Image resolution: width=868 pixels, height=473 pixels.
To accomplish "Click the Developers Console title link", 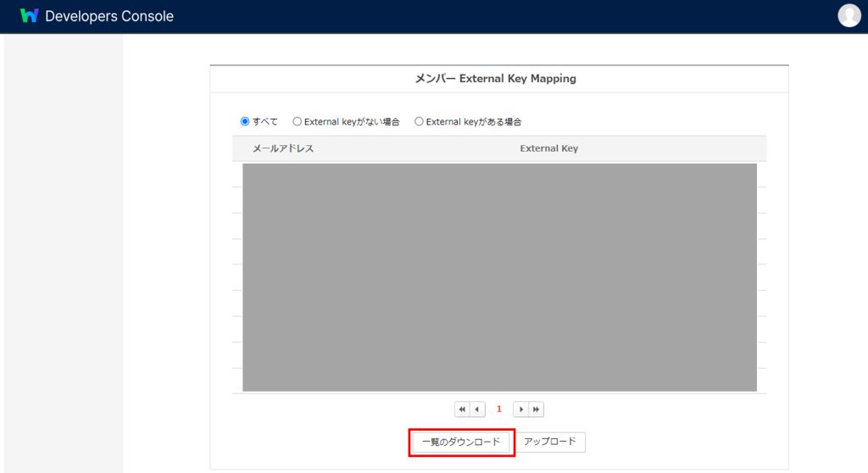I will [109, 16].
